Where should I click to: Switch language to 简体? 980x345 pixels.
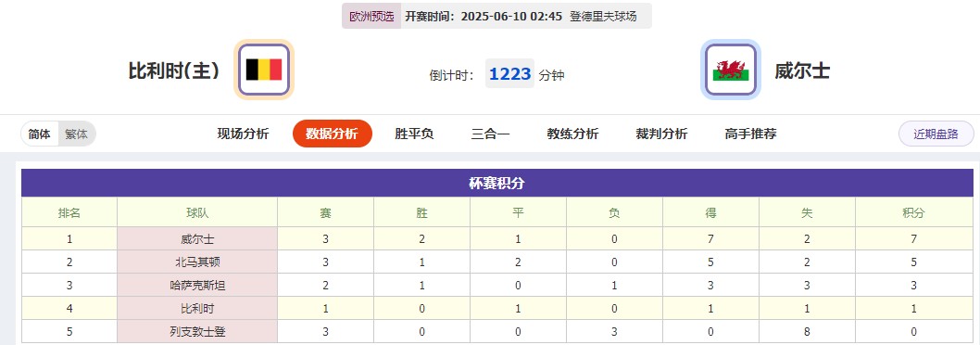point(40,134)
